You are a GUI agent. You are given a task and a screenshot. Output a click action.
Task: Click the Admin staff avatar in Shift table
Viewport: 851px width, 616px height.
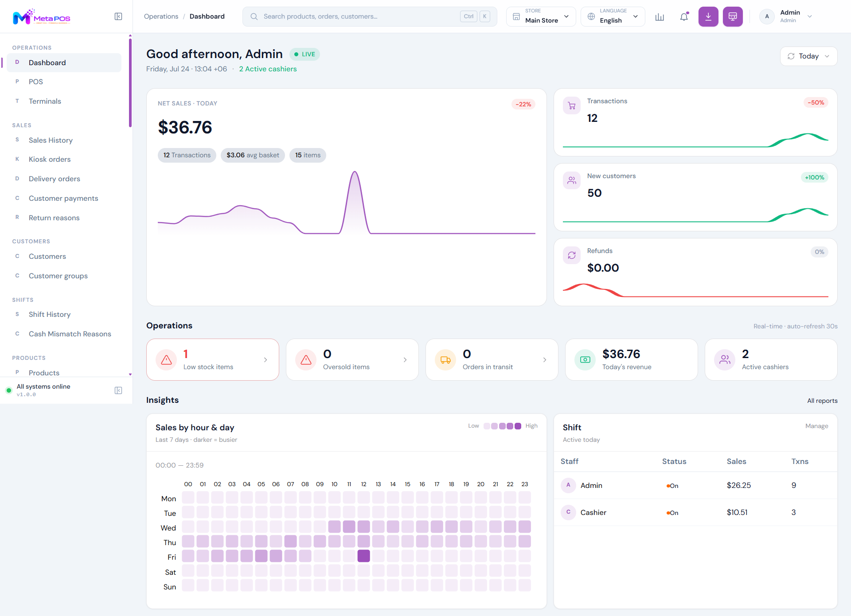(568, 485)
